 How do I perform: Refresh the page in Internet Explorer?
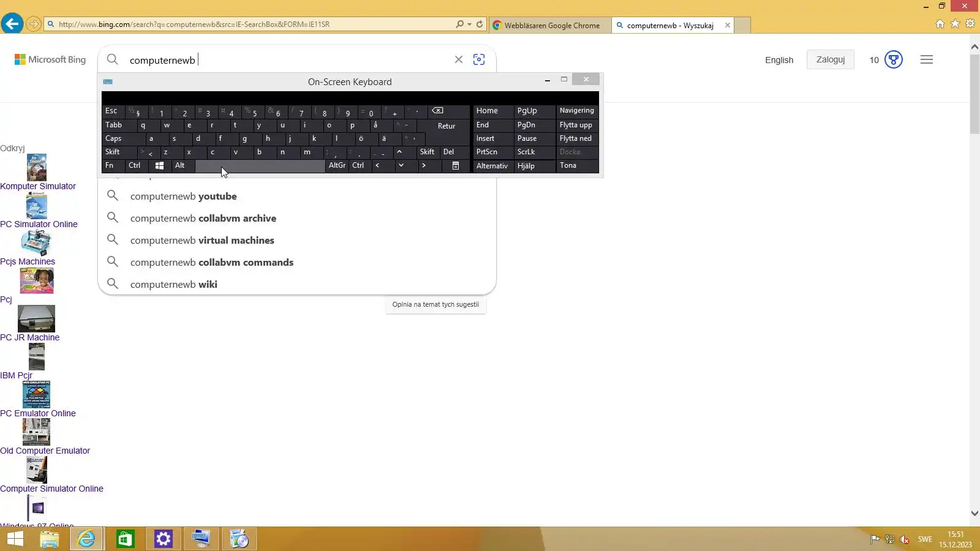click(x=480, y=24)
